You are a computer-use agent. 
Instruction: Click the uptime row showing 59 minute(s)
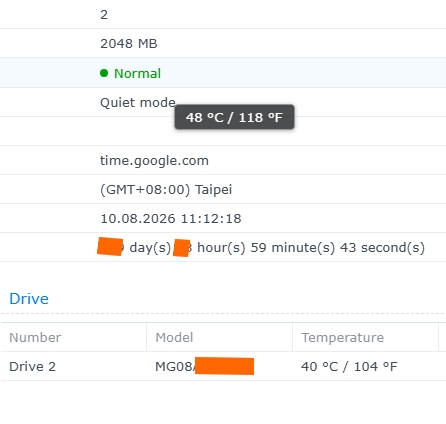pyautogui.click(x=223, y=247)
